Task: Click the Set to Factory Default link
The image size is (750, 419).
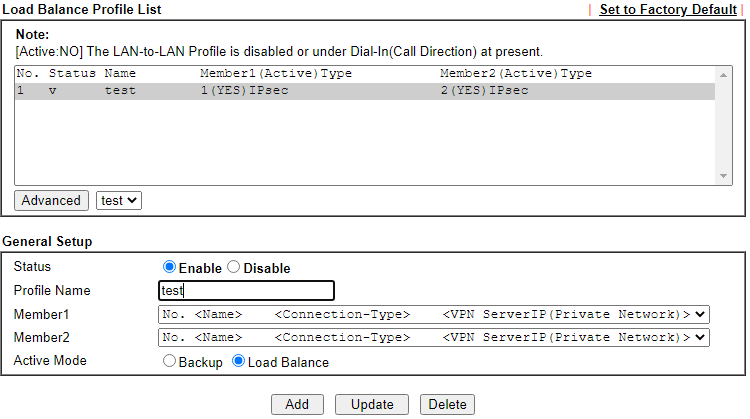Action: click(667, 9)
